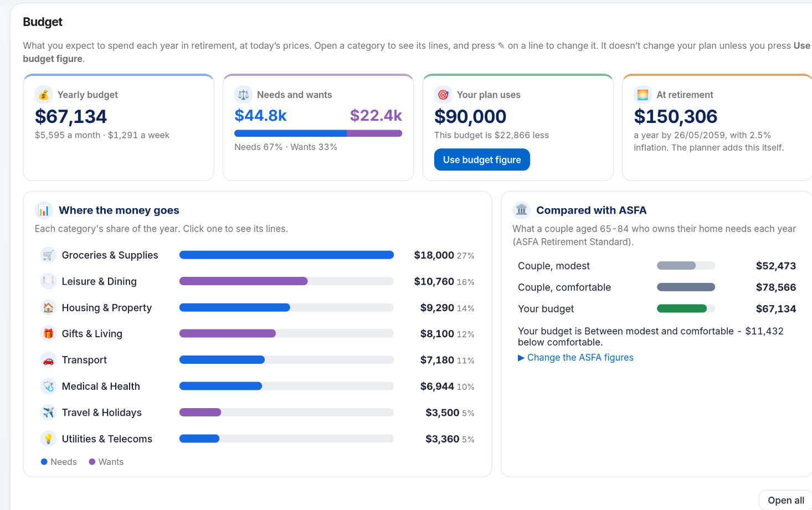Click the car icon for Transport
This screenshot has height=510, width=812.
pyautogui.click(x=49, y=360)
